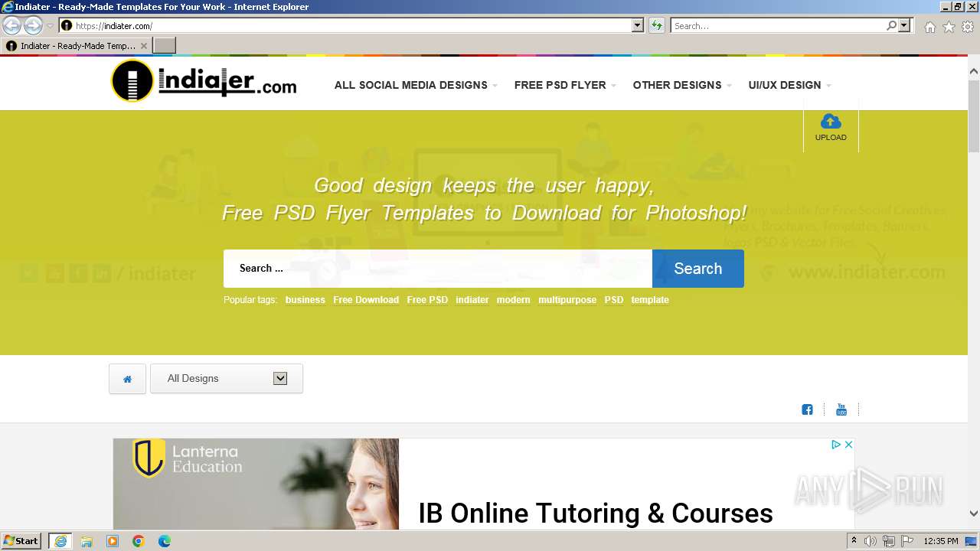Click the page scrollbar down arrow
Viewport: 980px width, 551px height.
pyautogui.click(x=974, y=514)
